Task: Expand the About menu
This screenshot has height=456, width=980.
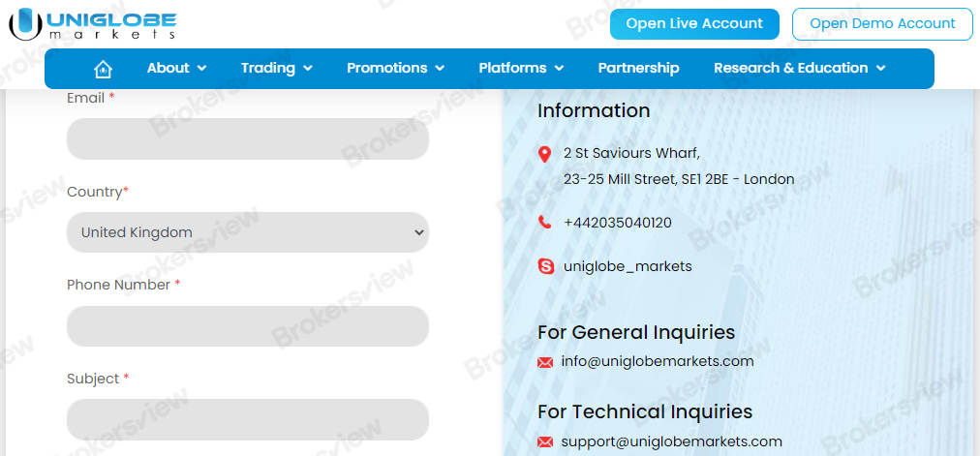Action: click(176, 68)
